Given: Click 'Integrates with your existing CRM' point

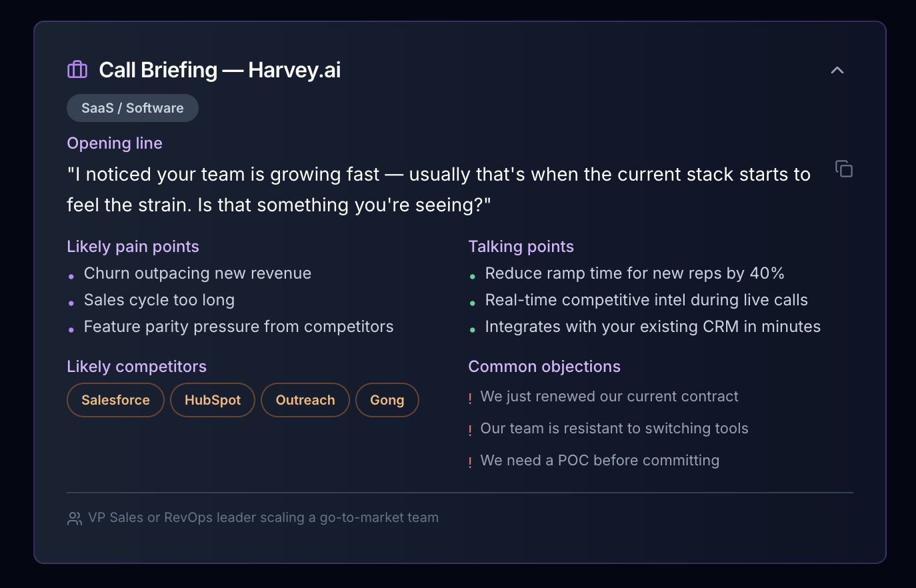Looking at the screenshot, I should tap(653, 327).
